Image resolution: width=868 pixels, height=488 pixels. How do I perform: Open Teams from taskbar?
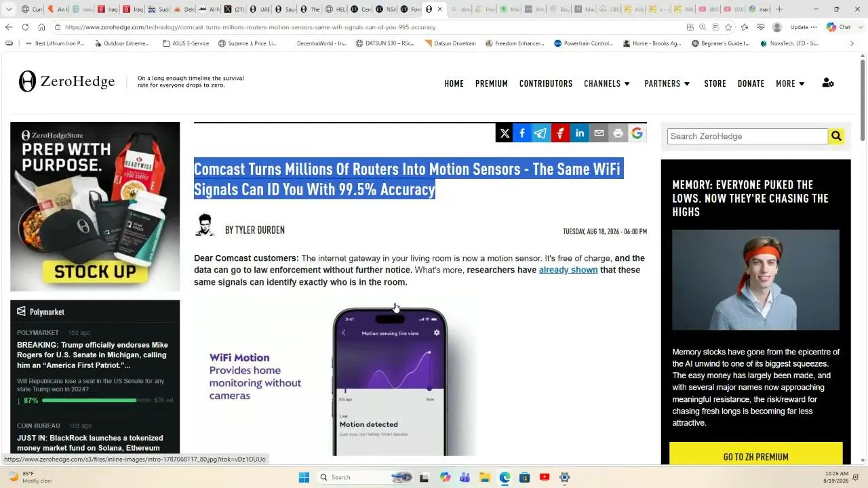(465, 477)
